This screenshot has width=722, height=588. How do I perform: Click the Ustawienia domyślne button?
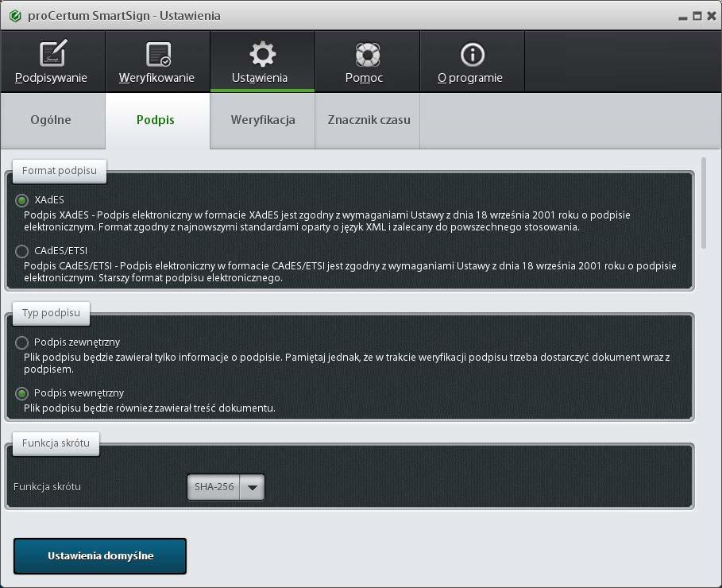(100, 555)
